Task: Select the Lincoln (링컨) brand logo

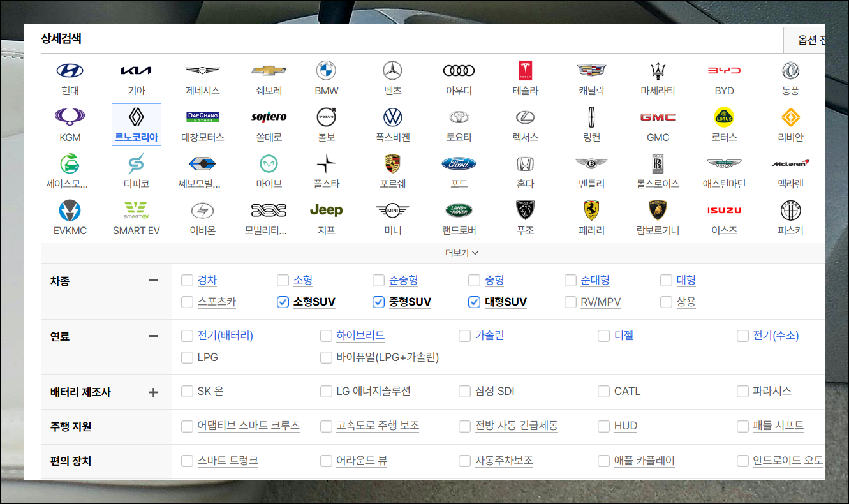Action: (592, 117)
